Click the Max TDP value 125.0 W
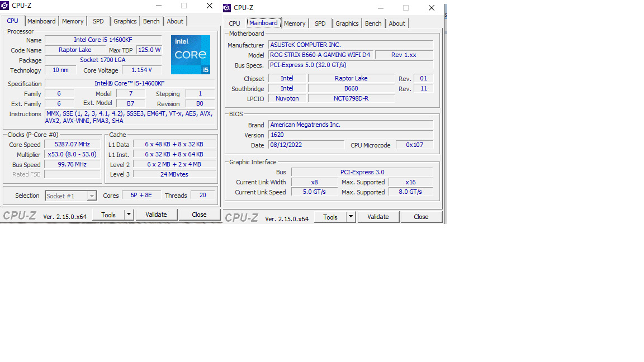The width and height of the screenshot is (644, 362). coord(149,50)
